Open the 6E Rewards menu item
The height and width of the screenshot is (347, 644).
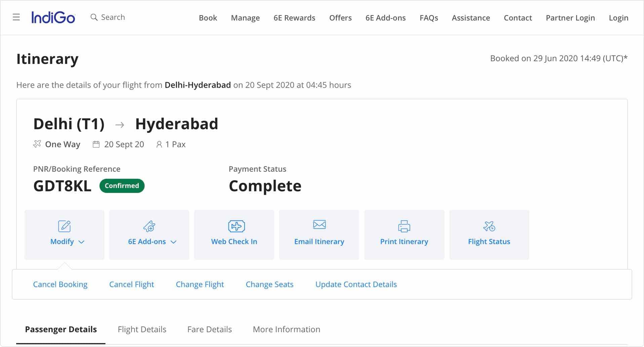coord(294,18)
